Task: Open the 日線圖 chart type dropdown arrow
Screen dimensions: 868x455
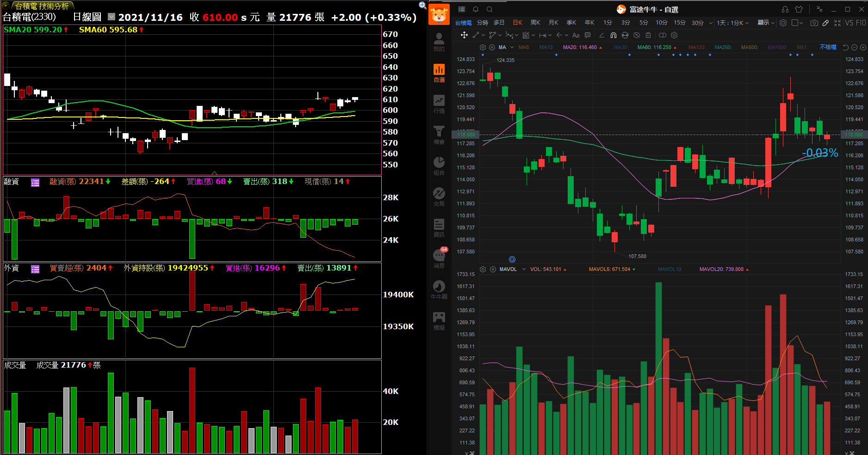Action: [111, 17]
